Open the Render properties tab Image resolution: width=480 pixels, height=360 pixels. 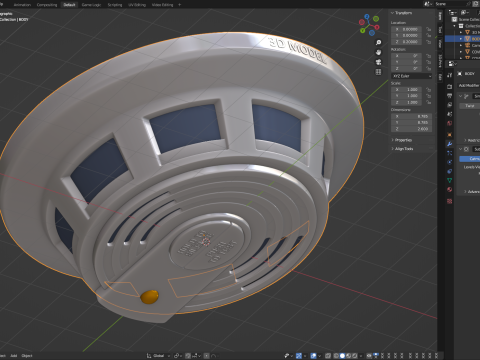point(449,87)
